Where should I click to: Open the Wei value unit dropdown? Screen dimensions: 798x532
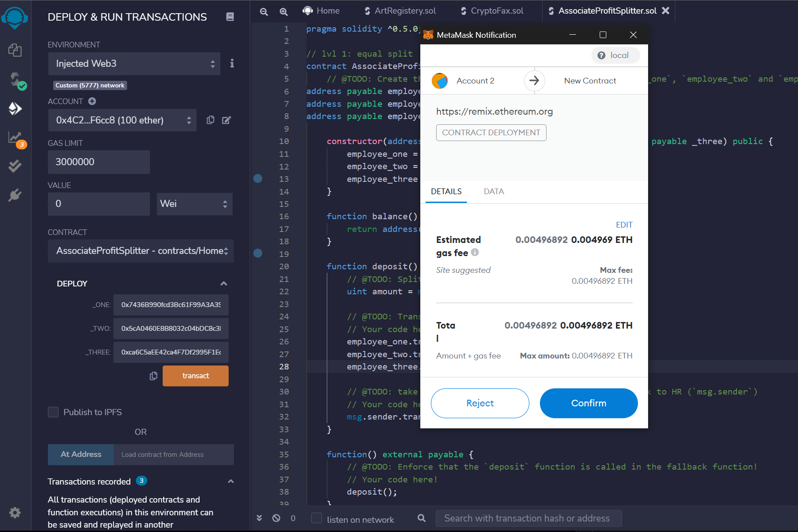pyautogui.click(x=195, y=204)
